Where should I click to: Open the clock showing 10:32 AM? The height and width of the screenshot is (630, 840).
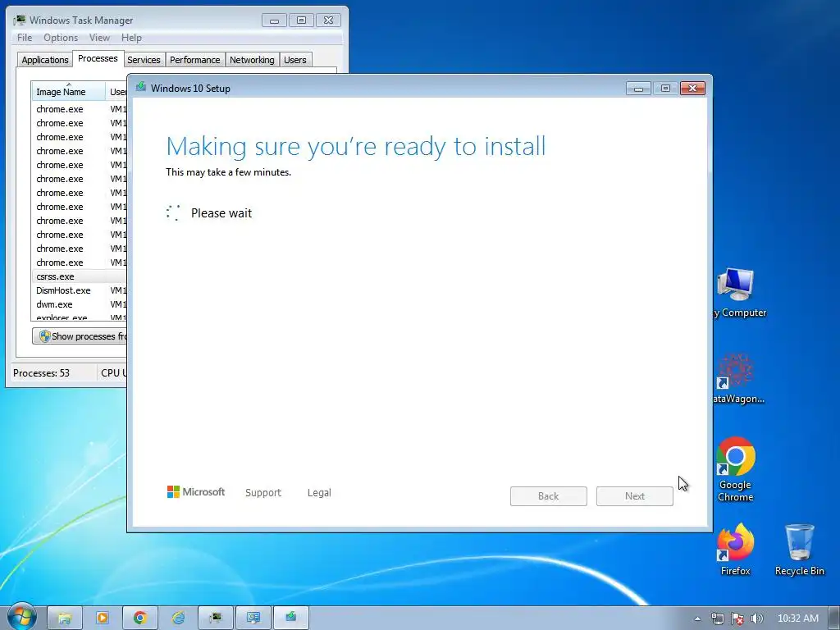click(x=797, y=619)
